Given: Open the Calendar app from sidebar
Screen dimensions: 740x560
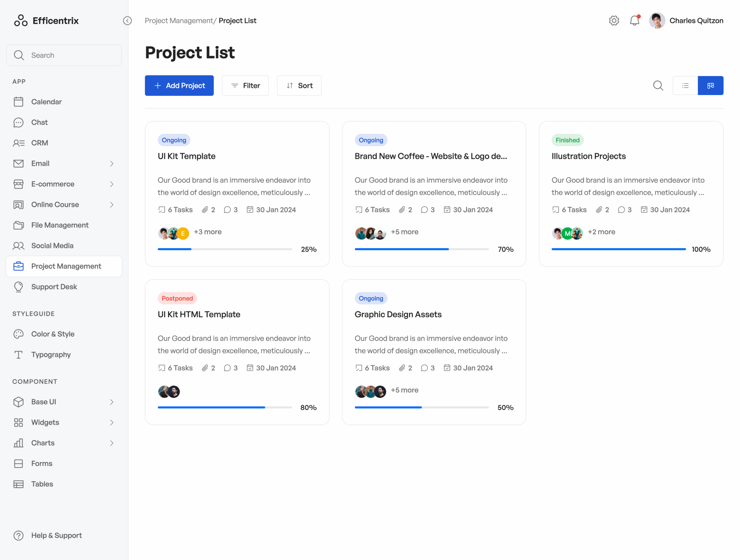Looking at the screenshot, I should [x=47, y=102].
